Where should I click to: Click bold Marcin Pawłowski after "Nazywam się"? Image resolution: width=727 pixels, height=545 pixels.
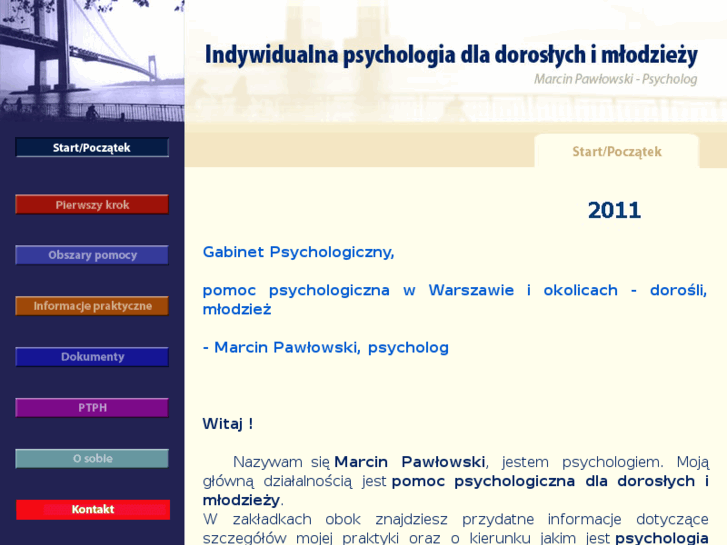coord(410,462)
